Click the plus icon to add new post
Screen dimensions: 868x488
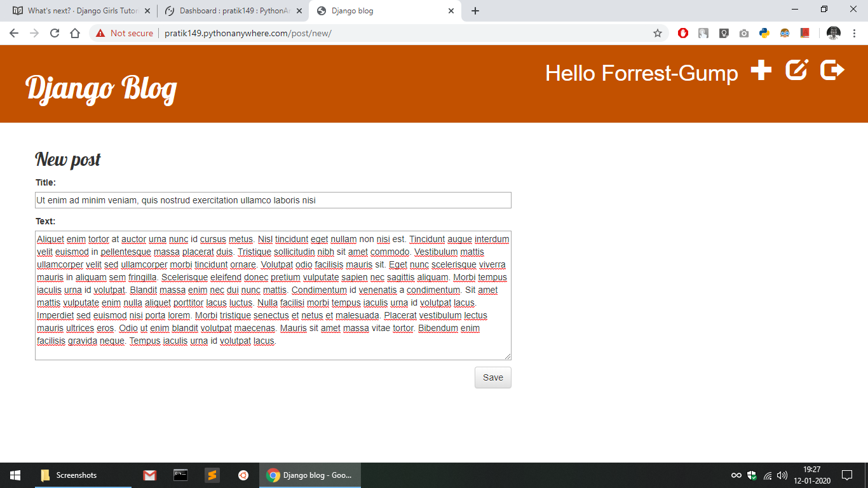tap(761, 70)
